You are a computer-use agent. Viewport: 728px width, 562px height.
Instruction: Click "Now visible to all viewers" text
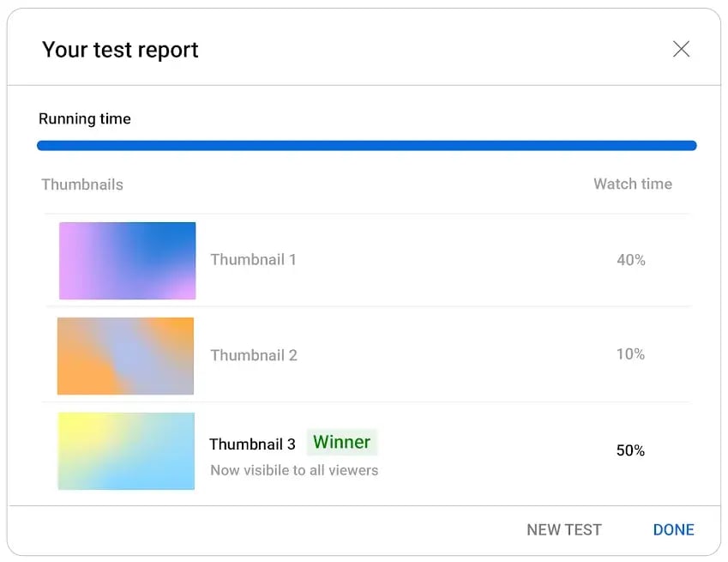point(294,470)
